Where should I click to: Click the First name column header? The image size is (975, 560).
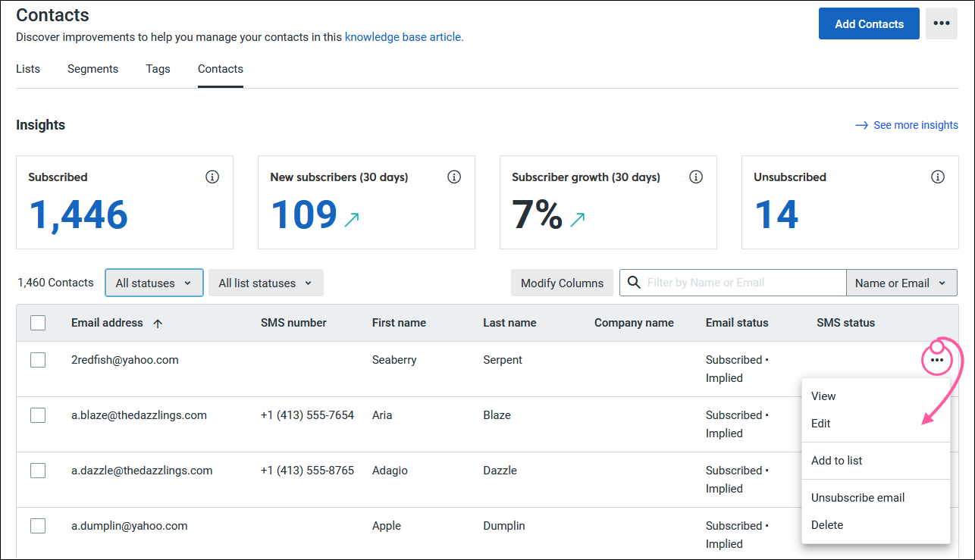pyautogui.click(x=399, y=323)
